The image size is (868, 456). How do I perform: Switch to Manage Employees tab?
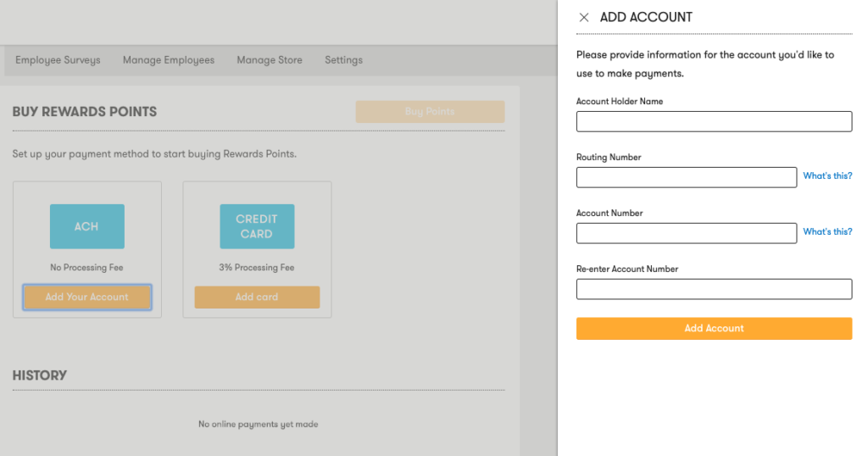click(x=169, y=60)
